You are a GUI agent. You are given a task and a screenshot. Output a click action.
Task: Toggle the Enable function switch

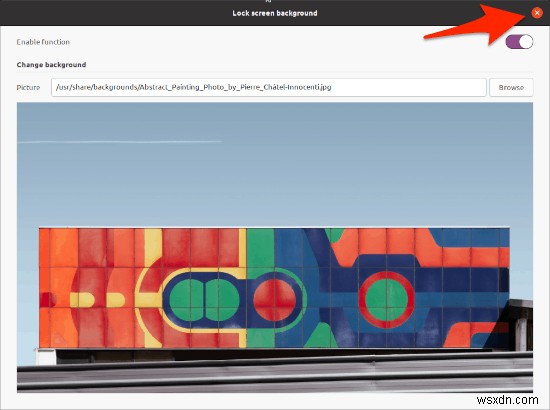pos(519,42)
